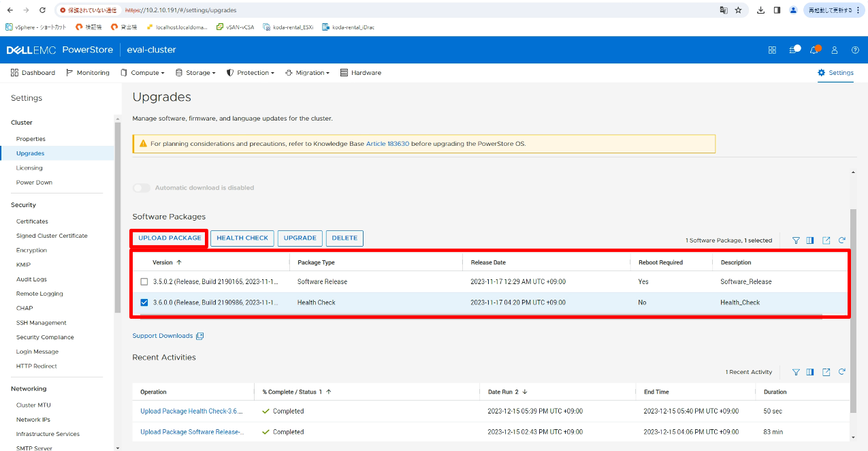Open Remote Logging settings

point(39,294)
